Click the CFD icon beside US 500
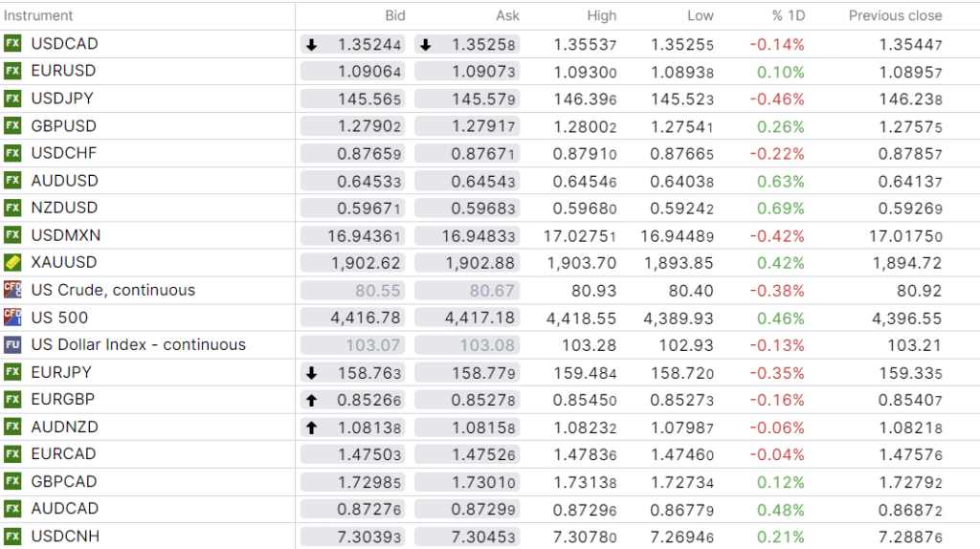The width and height of the screenshot is (980, 549). tap(12, 318)
